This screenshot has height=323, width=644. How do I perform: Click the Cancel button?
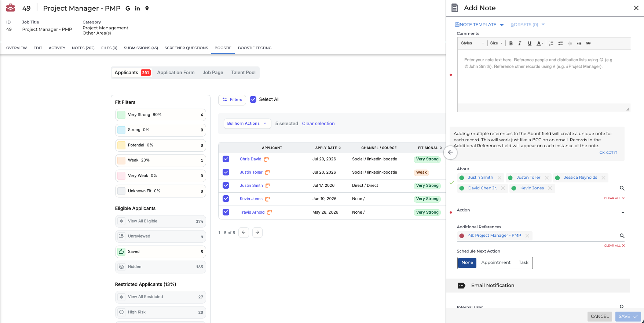coord(600,316)
